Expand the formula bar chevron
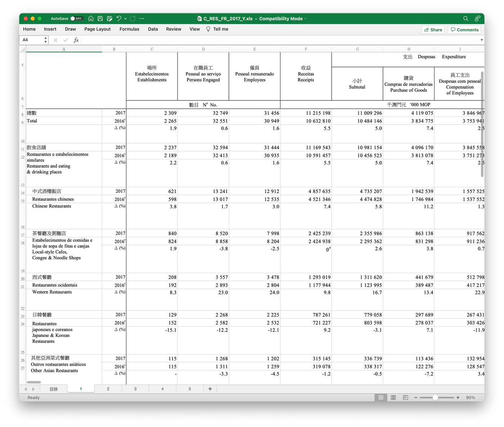504x427 pixels. tap(482, 40)
